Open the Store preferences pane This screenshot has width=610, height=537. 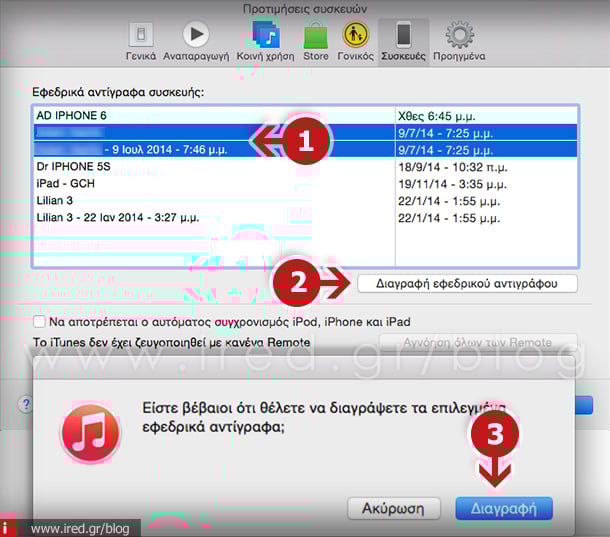click(x=316, y=42)
